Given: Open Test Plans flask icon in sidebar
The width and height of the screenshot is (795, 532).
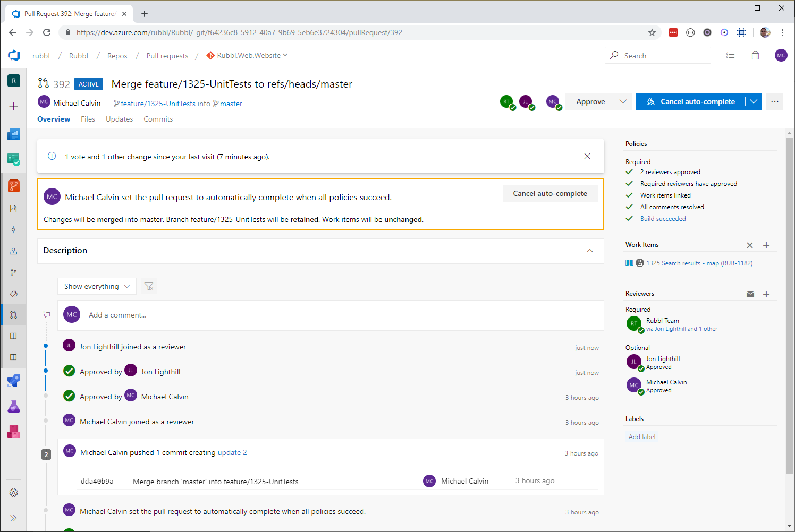Looking at the screenshot, I should tap(14, 406).
